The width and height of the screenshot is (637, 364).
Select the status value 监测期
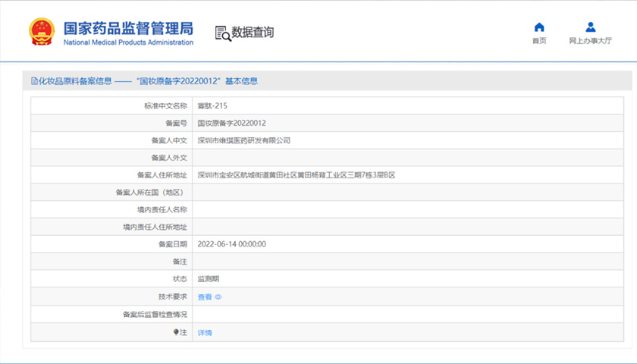208,279
